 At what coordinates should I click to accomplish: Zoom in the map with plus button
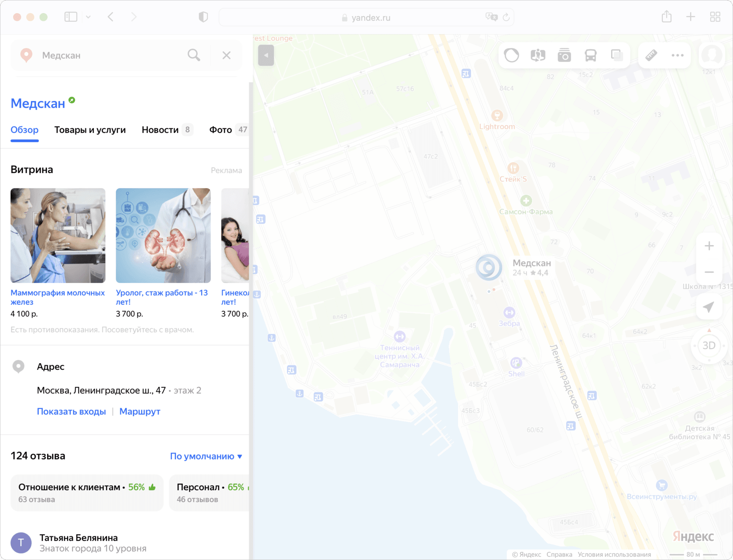pos(709,246)
